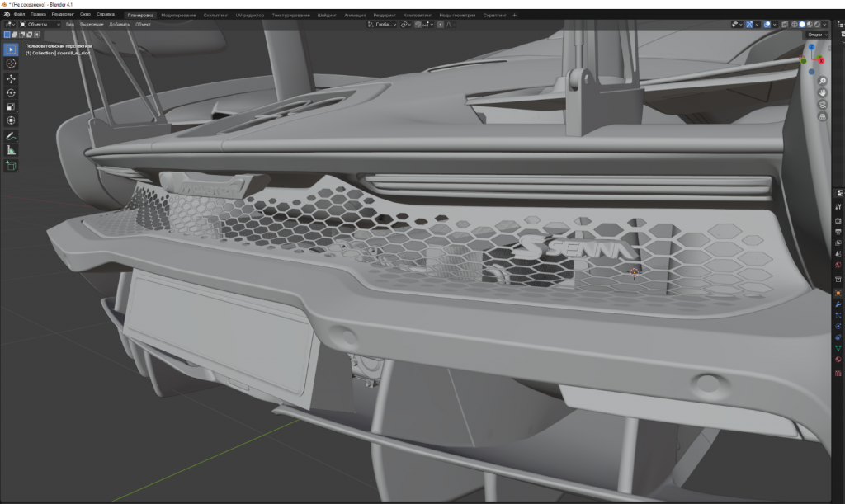The height and width of the screenshot is (504, 845).
Task: Click the blue Z axis on navigation gizmo
Action: point(812,47)
